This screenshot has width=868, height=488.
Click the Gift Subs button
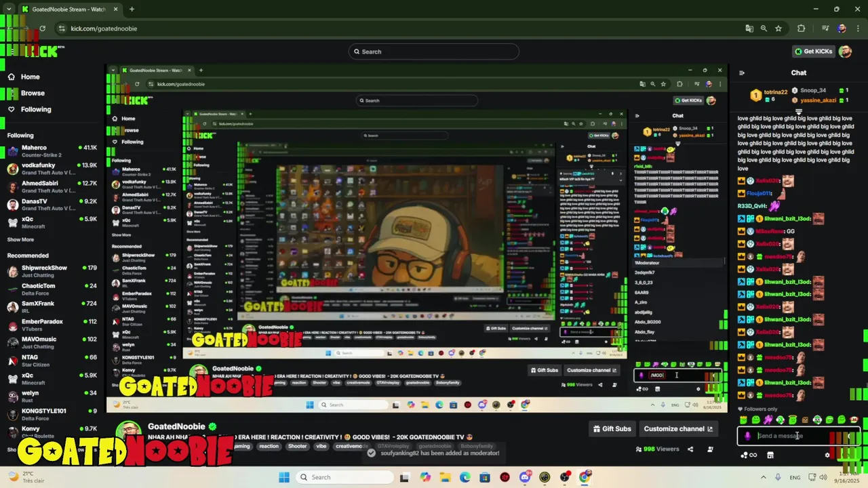[612, 428]
